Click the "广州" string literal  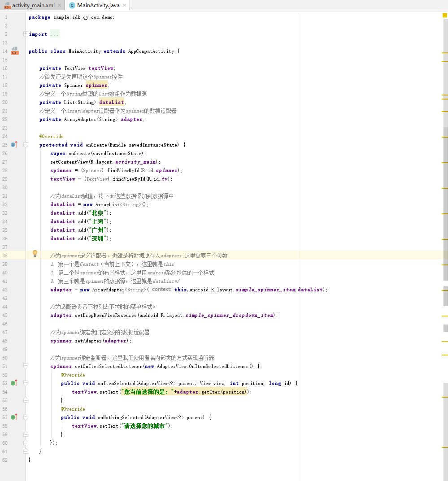tap(98, 230)
